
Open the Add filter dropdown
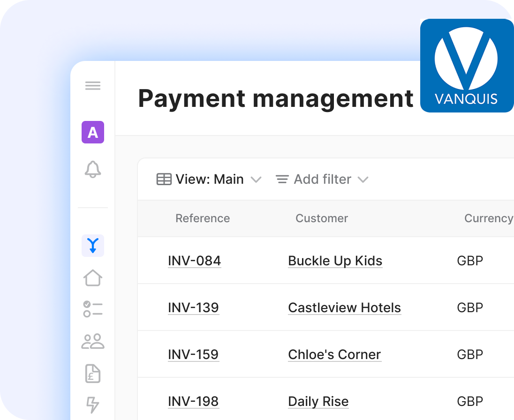pos(322,180)
